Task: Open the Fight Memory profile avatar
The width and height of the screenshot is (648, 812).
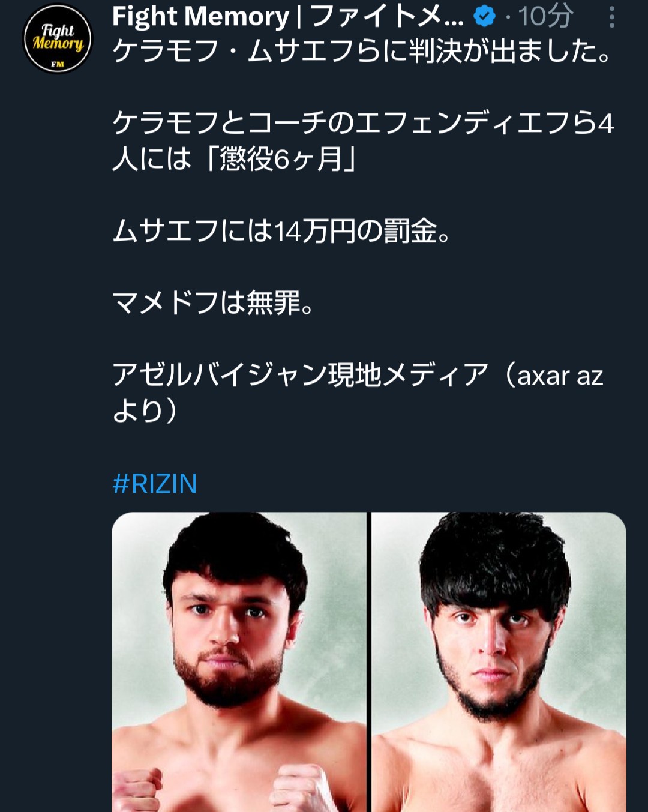Action: click(58, 39)
